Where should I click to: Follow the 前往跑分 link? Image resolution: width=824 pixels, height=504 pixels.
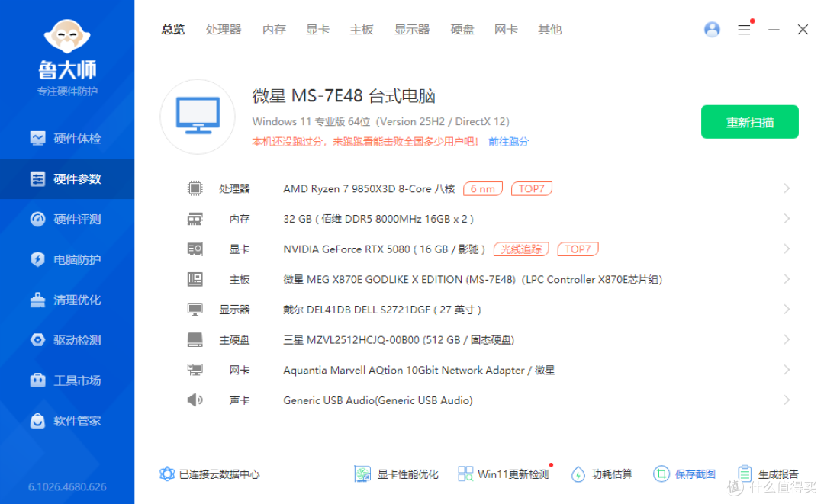point(508,142)
